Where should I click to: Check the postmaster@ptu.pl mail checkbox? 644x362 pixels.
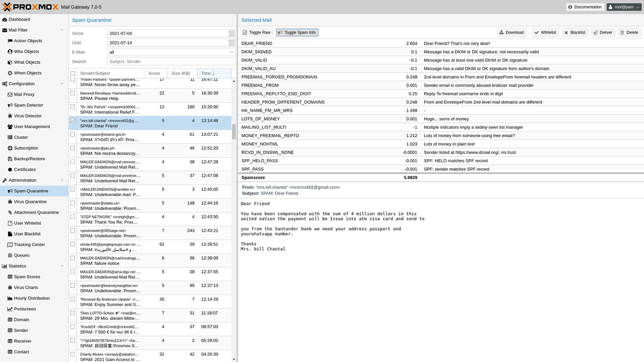pyautogui.click(x=72, y=148)
